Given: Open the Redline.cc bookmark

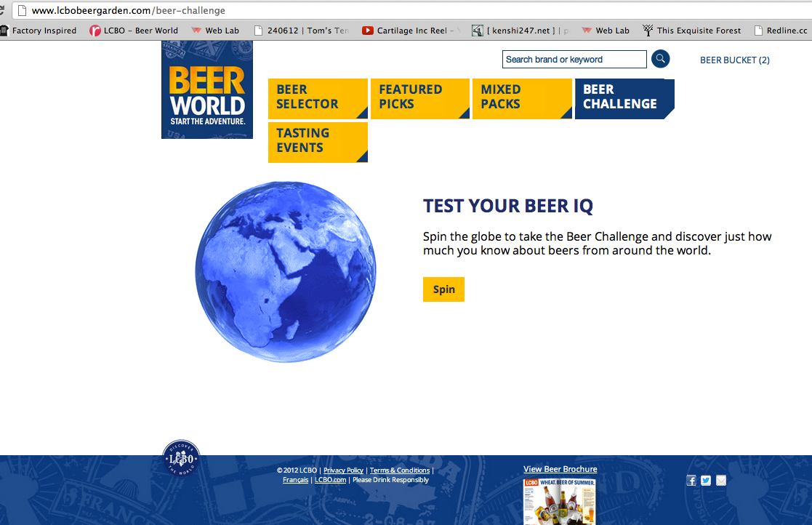Looking at the screenshot, I should click(781, 31).
